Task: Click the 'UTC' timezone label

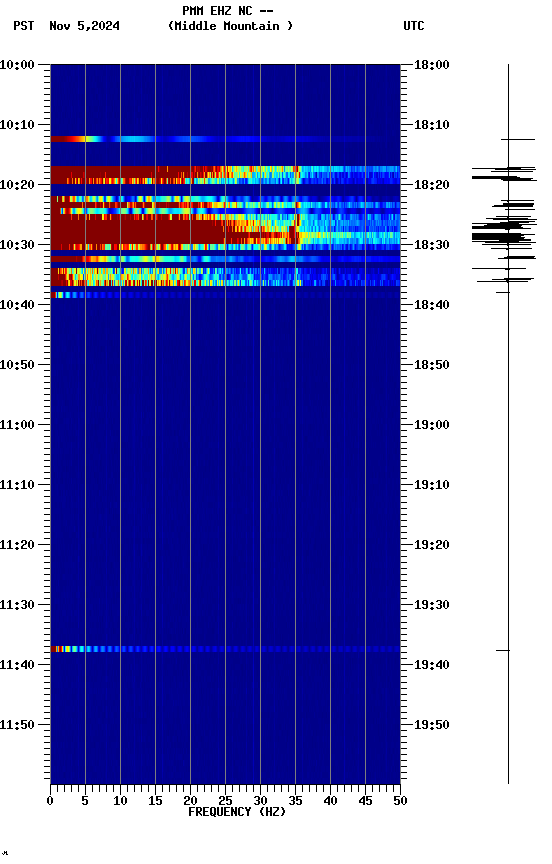Action: [414, 26]
